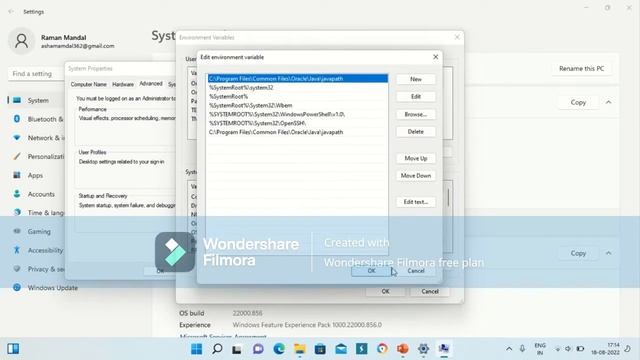
Task: Click the Find a setting search box
Action: tap(37, 74)
